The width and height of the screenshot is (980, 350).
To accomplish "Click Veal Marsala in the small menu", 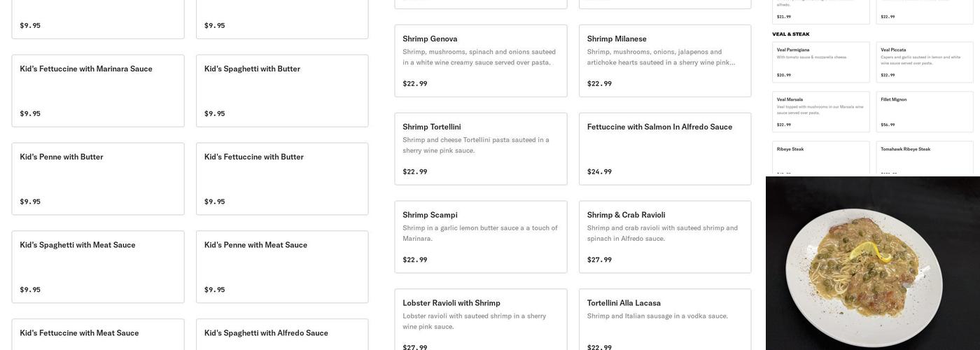I will (820, 111).
